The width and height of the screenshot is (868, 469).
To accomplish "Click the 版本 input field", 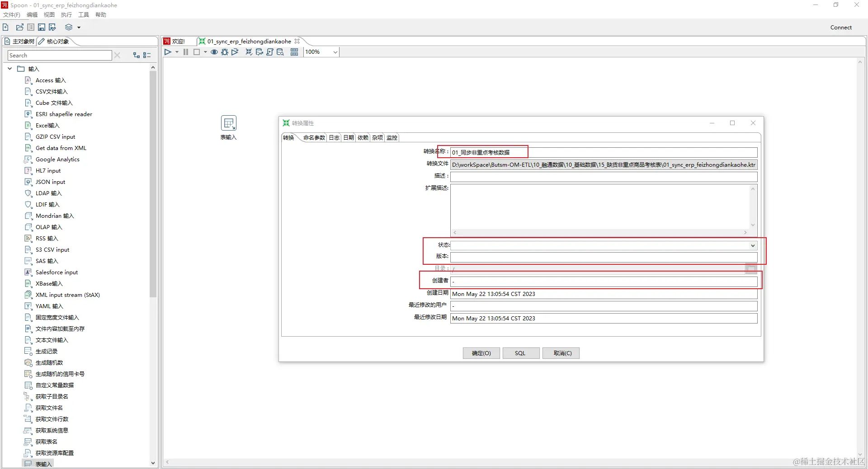I will point(604,257).
